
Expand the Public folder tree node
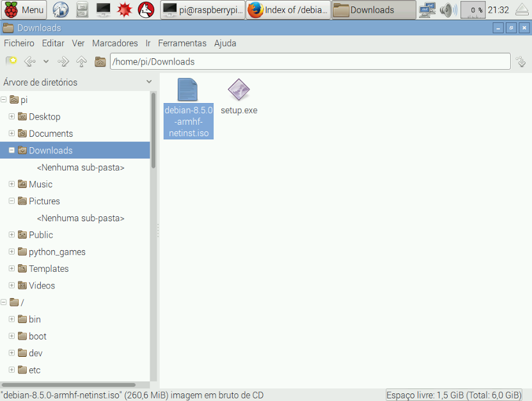pyautogui.click(x=12, y=235)
